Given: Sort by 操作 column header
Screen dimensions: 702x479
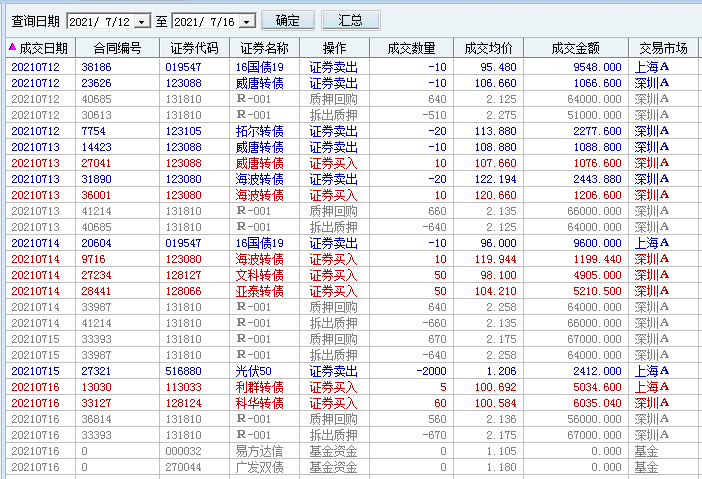Looking at the screenshot, I should (x=334, y=48).
